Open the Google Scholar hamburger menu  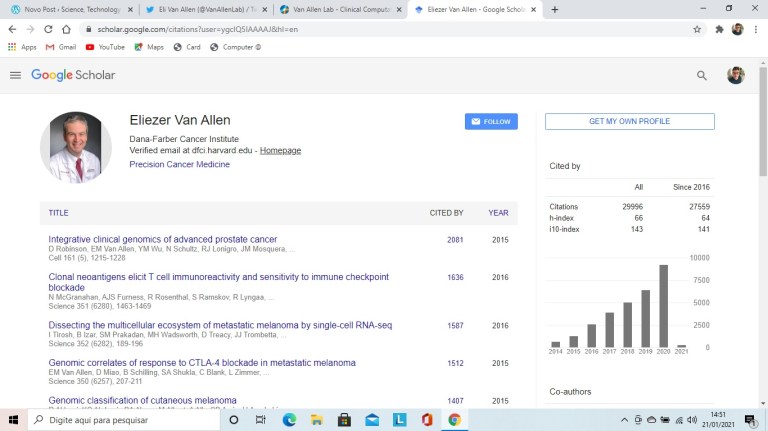[15, 75]
